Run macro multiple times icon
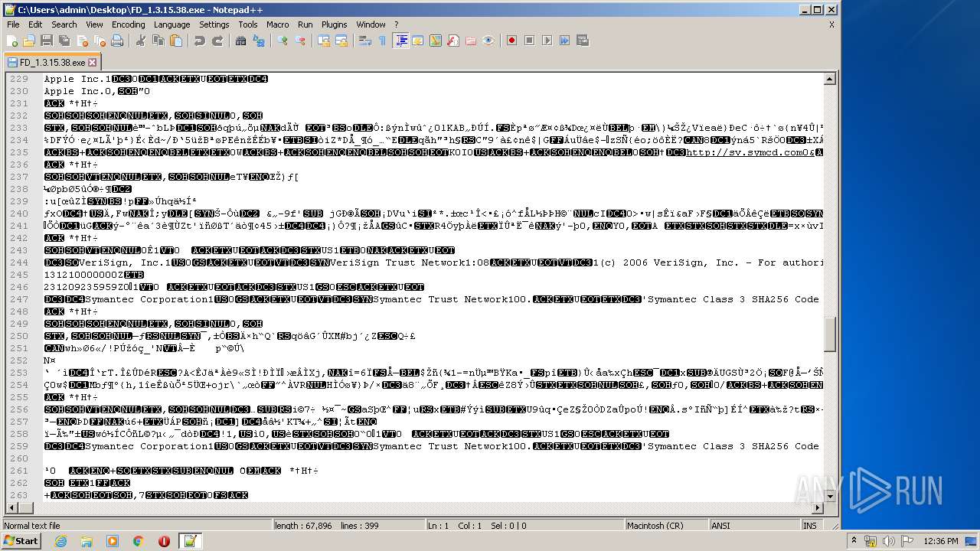Viewport: 980px width, 551px height. point(564,41)
